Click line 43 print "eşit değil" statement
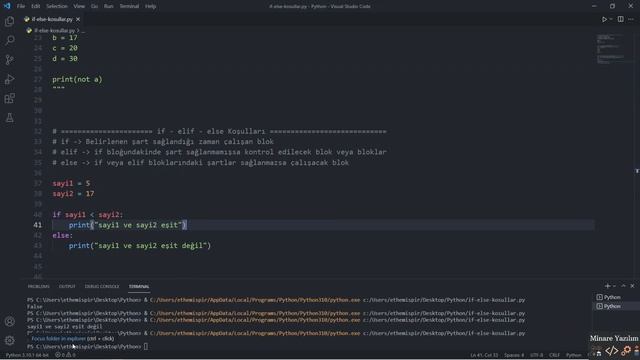Screen dimensions: 640x360 tap(140, 246)
